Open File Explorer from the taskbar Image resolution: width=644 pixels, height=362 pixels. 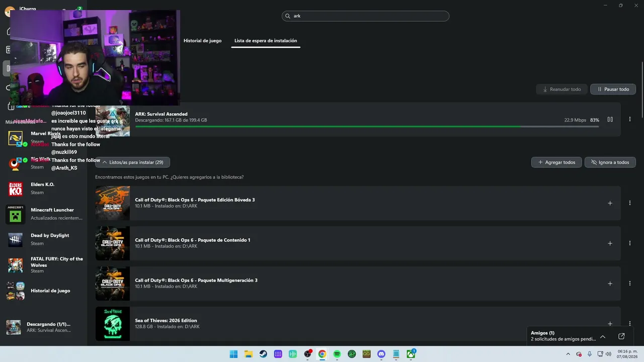point(249,354)
